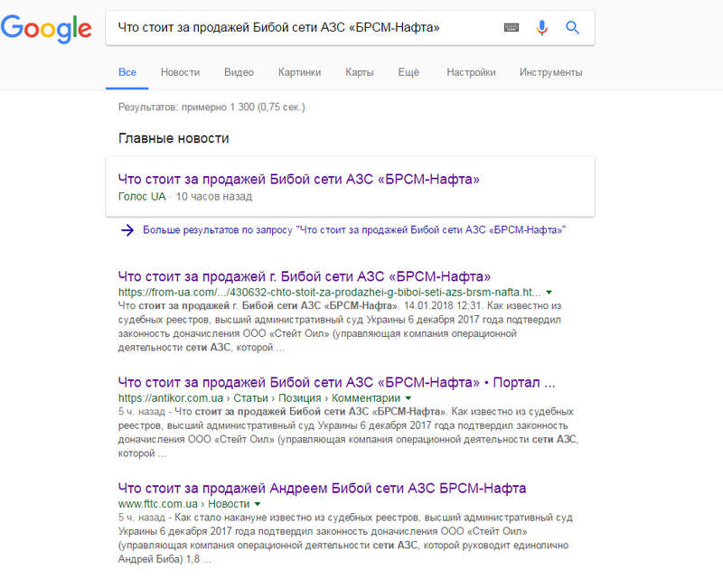Viewport: 723px width, 588px height.
Task: Open Настройки search settings
Action: [471, 72]
